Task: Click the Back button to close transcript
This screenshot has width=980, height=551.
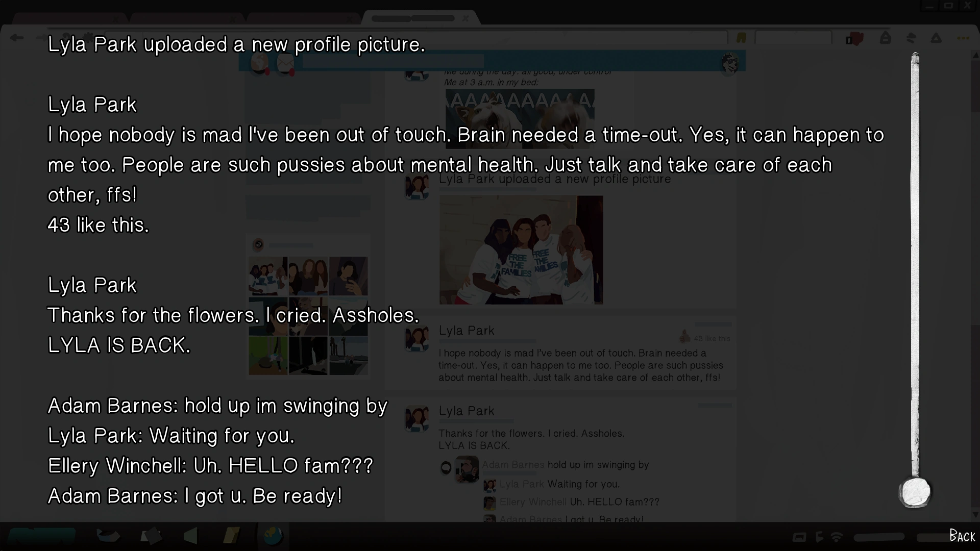Action: click(x=962, y=536)
